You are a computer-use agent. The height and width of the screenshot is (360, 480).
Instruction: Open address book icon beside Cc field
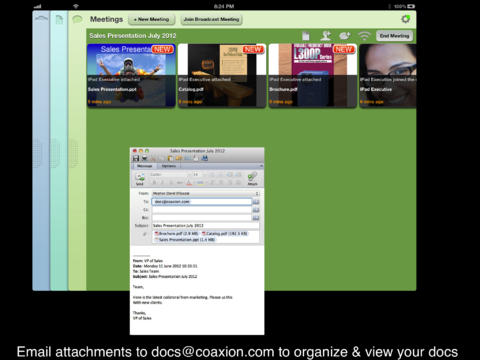pyautogui.click(x=256, y=210)
